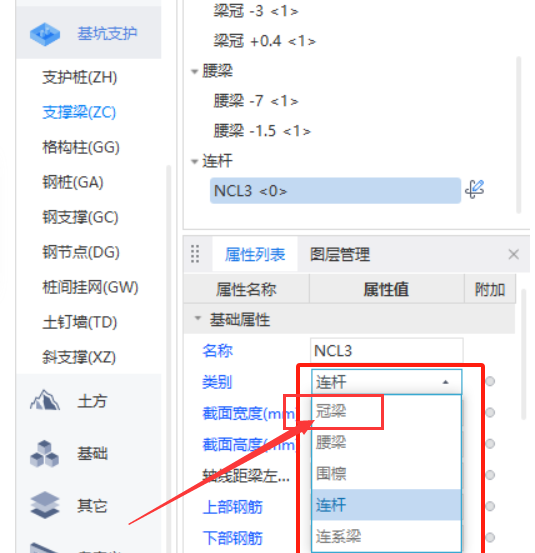Select the 腰梁 -7 <1> item
Screen dimensions: 535x553
pos(256,101)
